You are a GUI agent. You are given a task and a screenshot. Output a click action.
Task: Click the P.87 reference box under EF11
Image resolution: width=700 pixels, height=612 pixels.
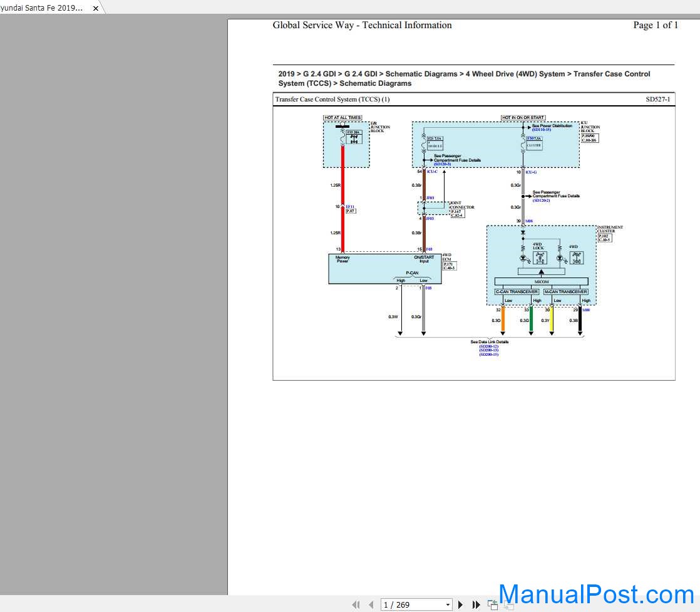(x=351, y=211)
